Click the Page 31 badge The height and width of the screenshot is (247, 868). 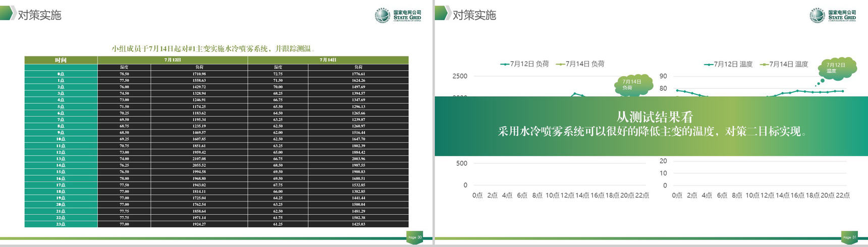click(849, 237)
